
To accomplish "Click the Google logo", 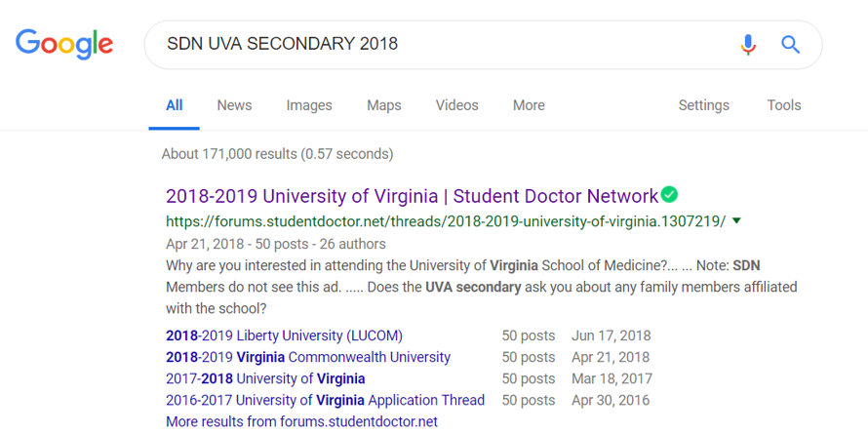I will [x=64, y=44].
